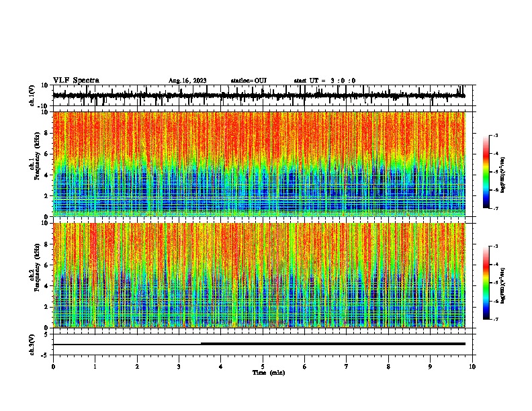Click the '5' tick on the ch.3(V) axis
Screen dimensions: 532x411
point(46,334)
